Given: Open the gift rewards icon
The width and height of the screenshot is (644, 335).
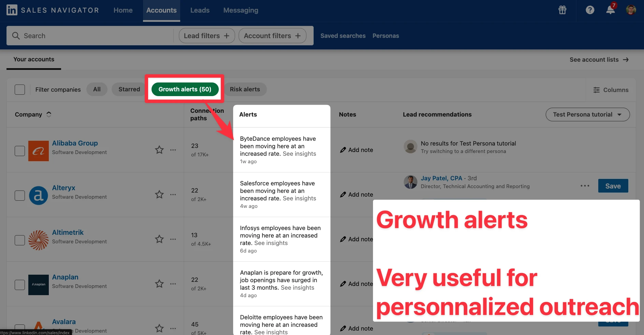Looking at the screenshot, I should pos(562,10).
